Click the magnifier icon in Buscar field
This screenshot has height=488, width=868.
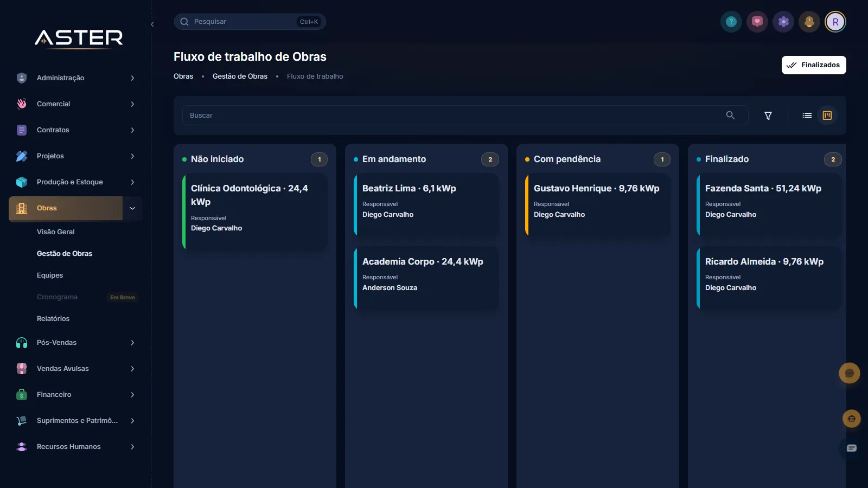click(730, 115)
